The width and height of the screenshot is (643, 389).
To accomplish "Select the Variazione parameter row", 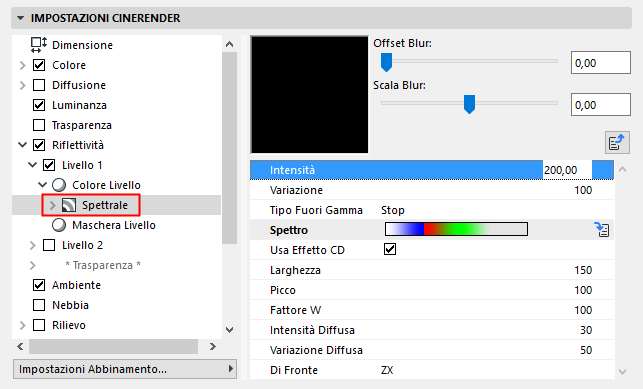I will tap(432, 190).
